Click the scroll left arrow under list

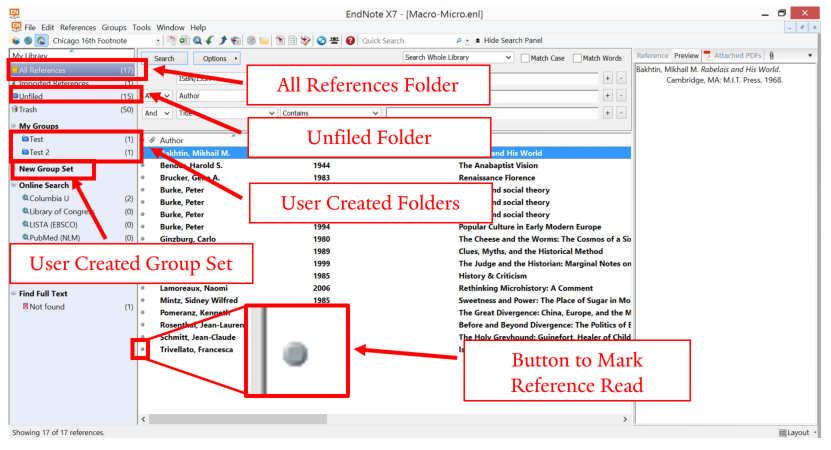[144, 419]
